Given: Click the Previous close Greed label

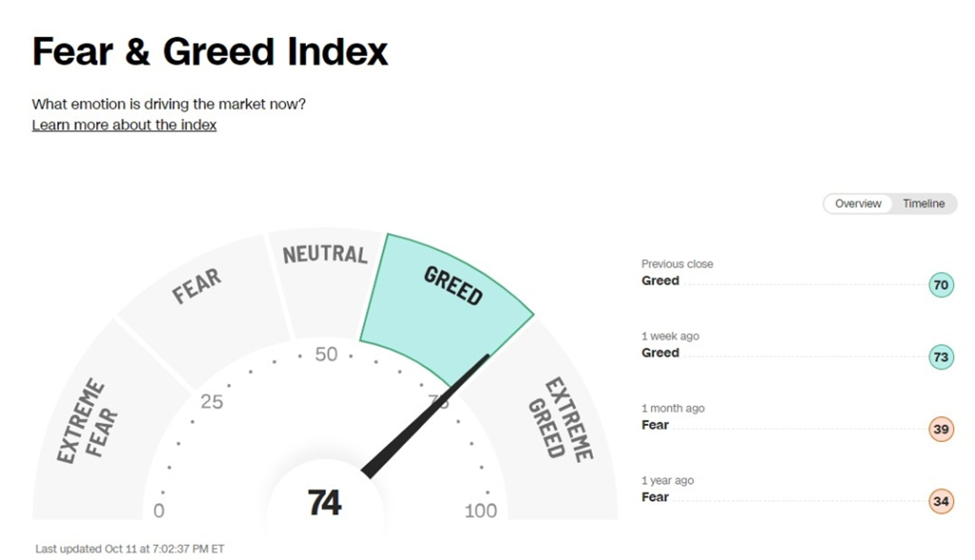Looking at the screenshot, I should (660, 280).
